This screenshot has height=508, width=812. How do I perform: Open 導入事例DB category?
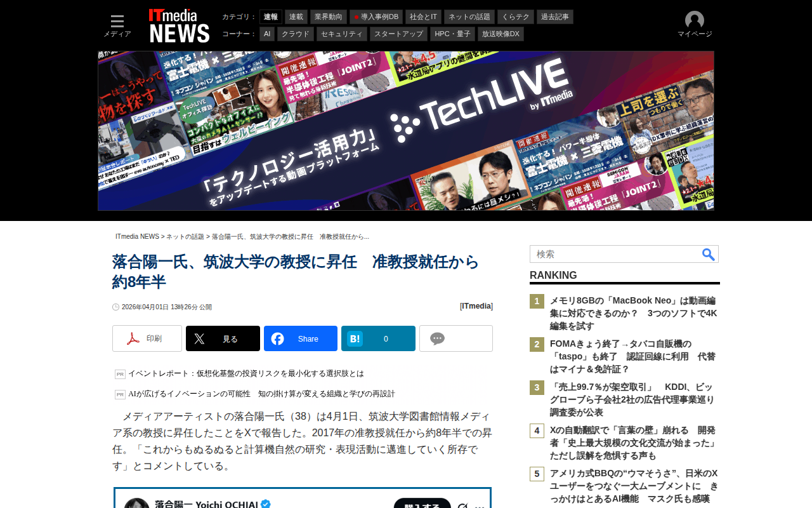click(376, 17)
